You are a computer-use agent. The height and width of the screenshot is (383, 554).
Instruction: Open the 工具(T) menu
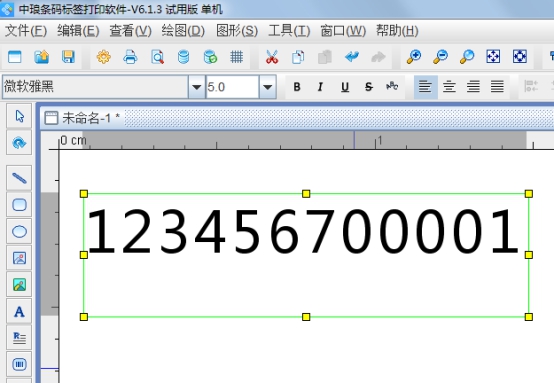point(289,31)
